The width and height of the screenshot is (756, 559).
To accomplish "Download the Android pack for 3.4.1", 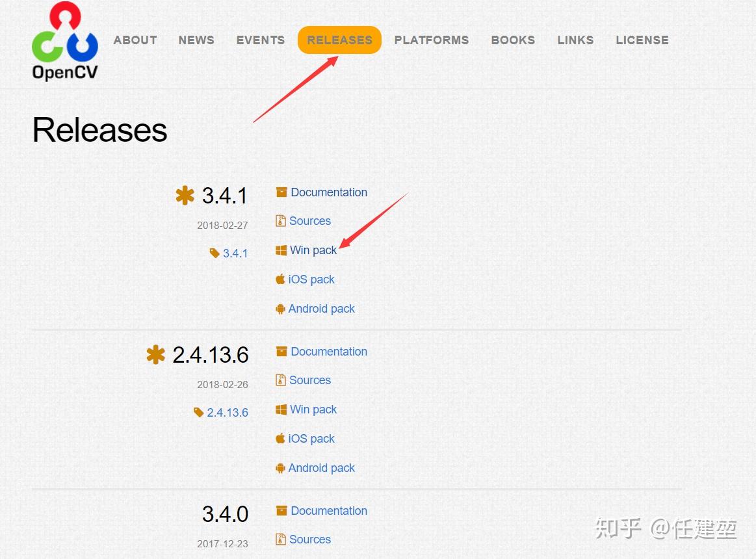I will tap(322, 309).
